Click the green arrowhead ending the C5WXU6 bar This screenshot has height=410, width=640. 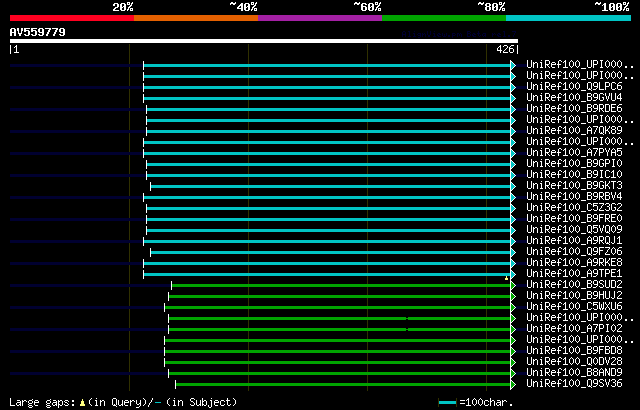pyautogui.click(x=513, y=308)
